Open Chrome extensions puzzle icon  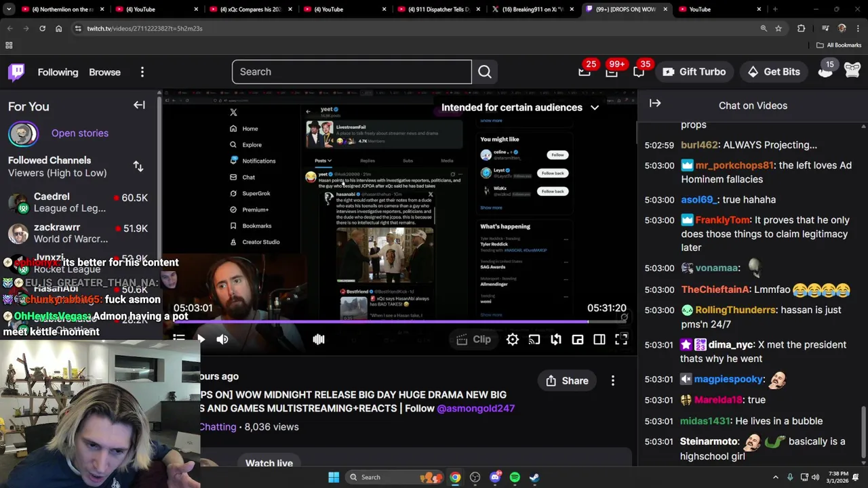802,28
